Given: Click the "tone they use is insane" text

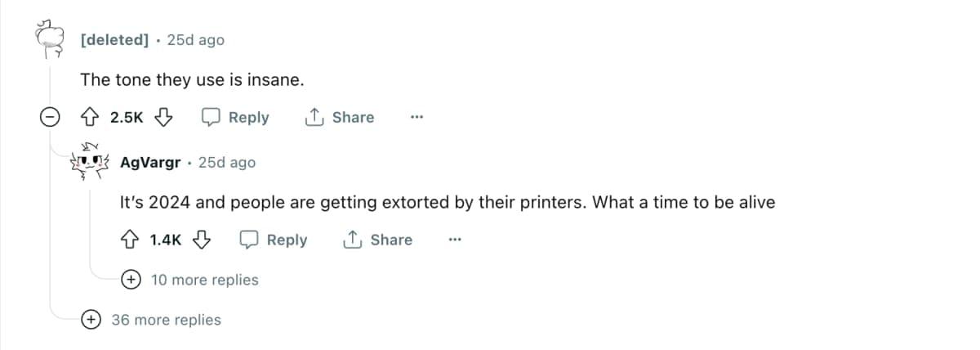Looking at the screenshot, I should [x=192, y=80].
